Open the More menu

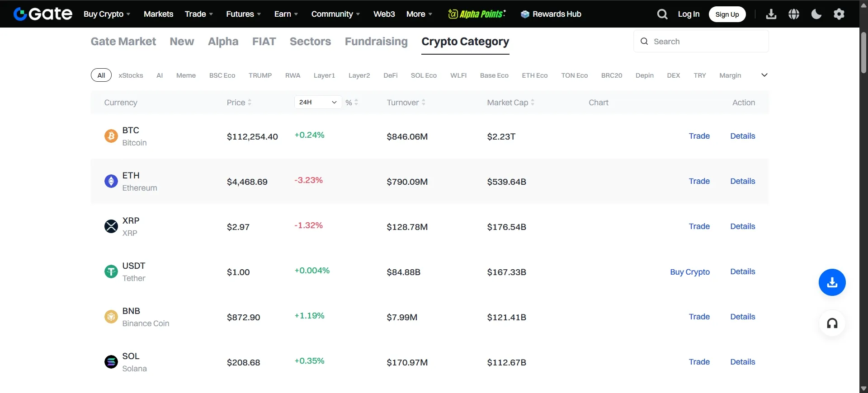[420, 14]
